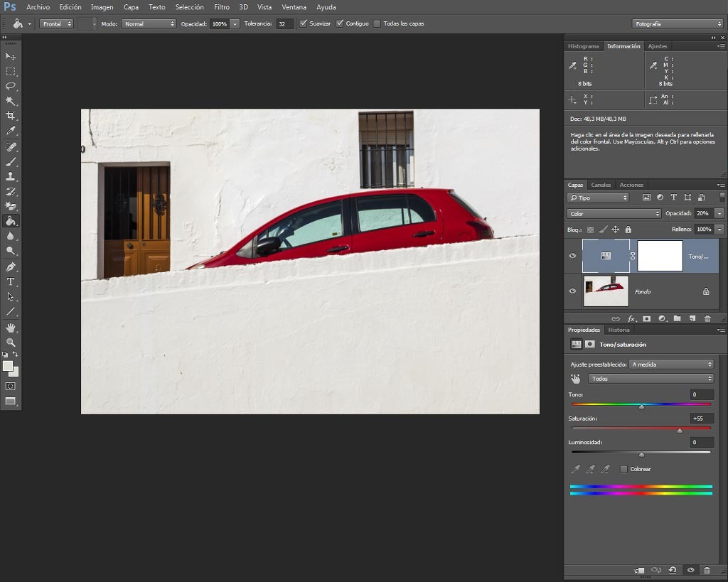Choose the Eyedropper tool in toolbox

pos(11,131)
